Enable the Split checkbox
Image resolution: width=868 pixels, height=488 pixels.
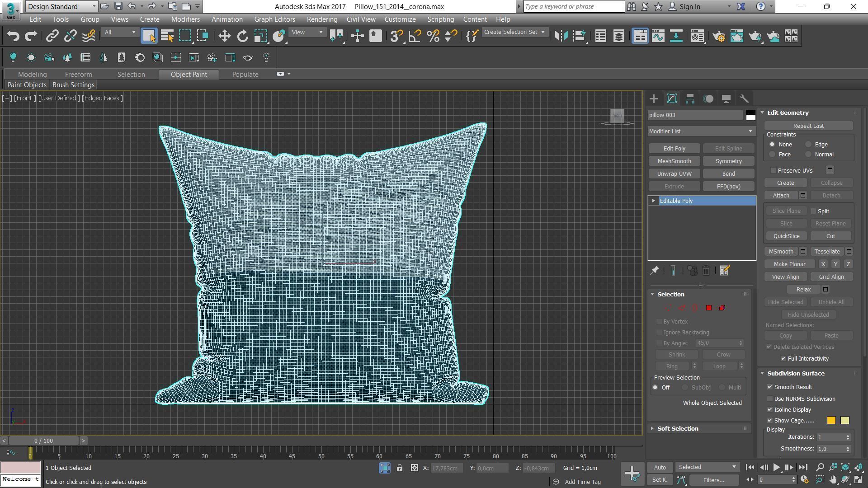(x=813, y=211)
